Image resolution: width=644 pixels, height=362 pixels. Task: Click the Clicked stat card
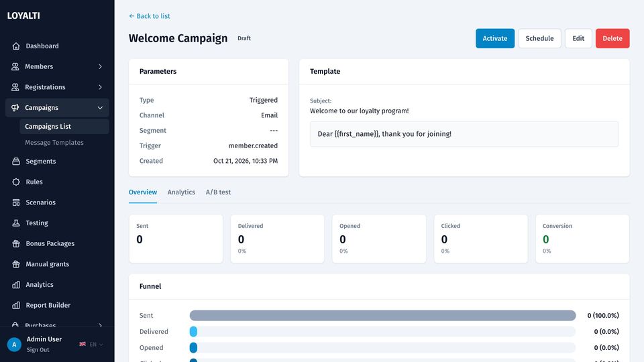pyautogui.click(x=480, y=239)
